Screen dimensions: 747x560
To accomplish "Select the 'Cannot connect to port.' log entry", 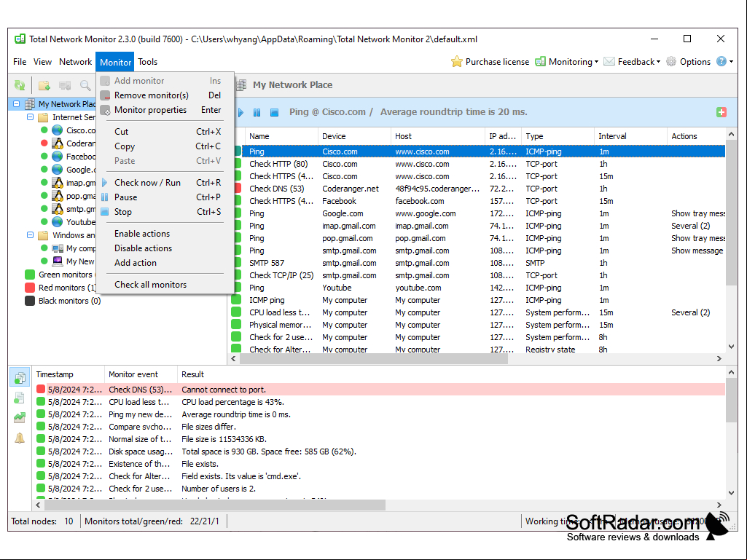I will click(380, 390).
